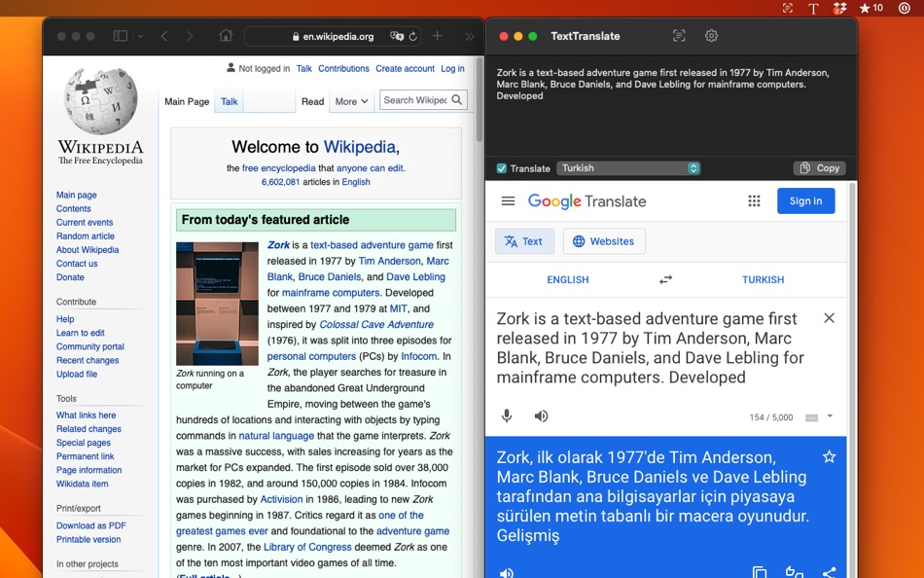Expand input tools dropdown arrow

[830, 416]
